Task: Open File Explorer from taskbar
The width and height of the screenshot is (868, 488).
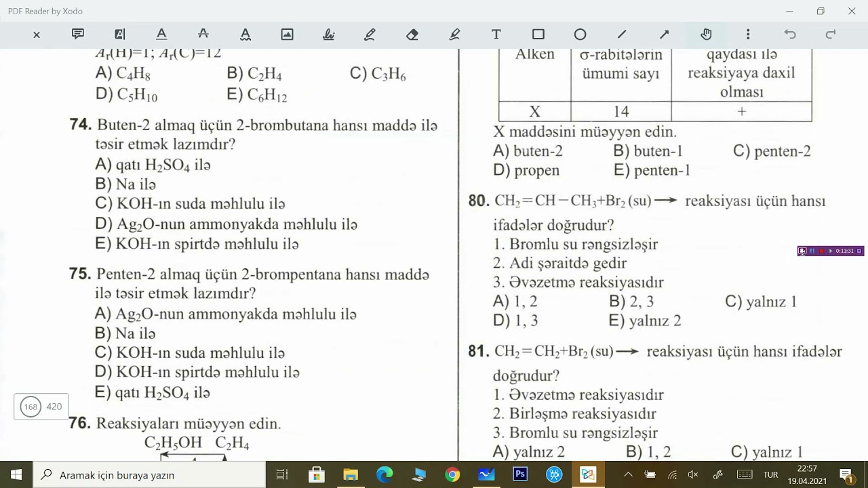Action: pyautogui.click(x=350, y=474)
